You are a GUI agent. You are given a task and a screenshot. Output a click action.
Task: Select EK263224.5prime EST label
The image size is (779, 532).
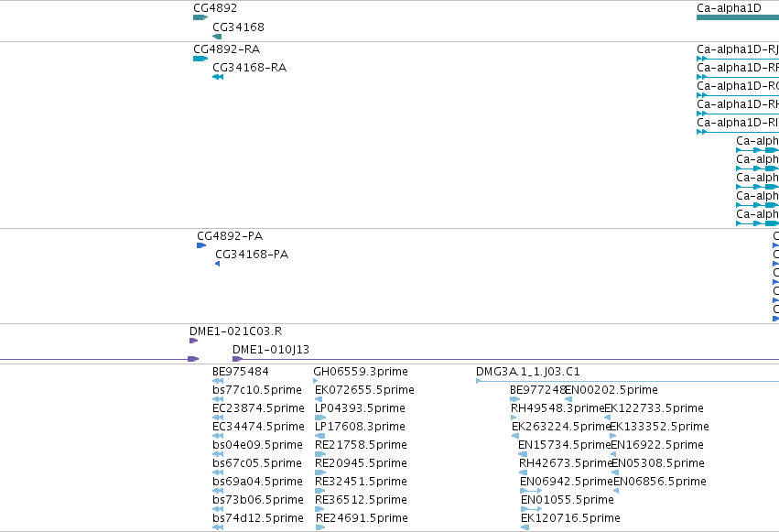[x=561, y=426]
